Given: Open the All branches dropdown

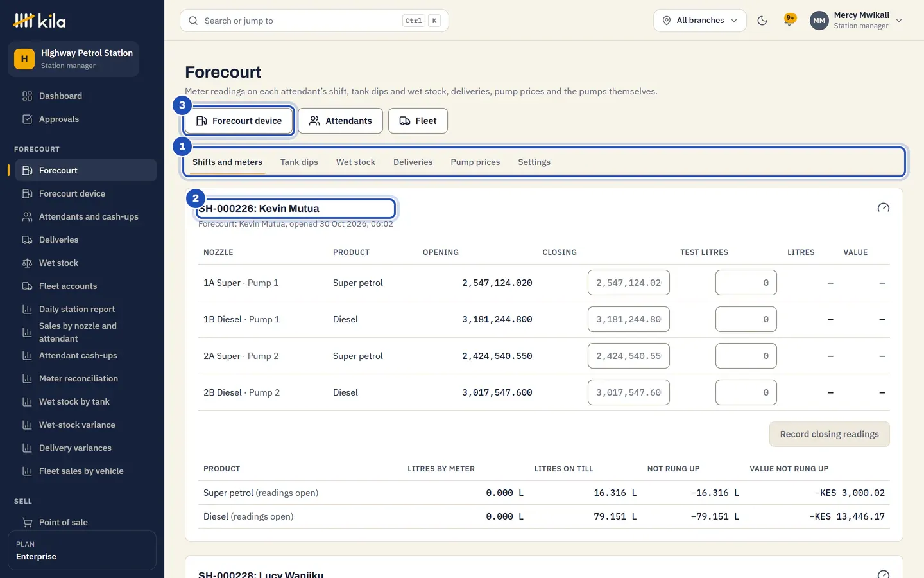Looking at the screenshot, I should pyautogui.click(x=700, y=21).
